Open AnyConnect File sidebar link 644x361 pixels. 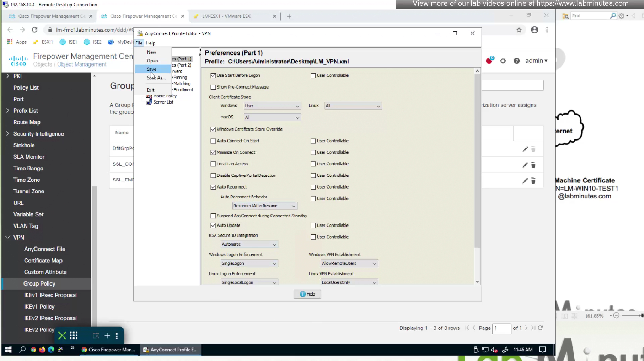(x=45, y=249)
